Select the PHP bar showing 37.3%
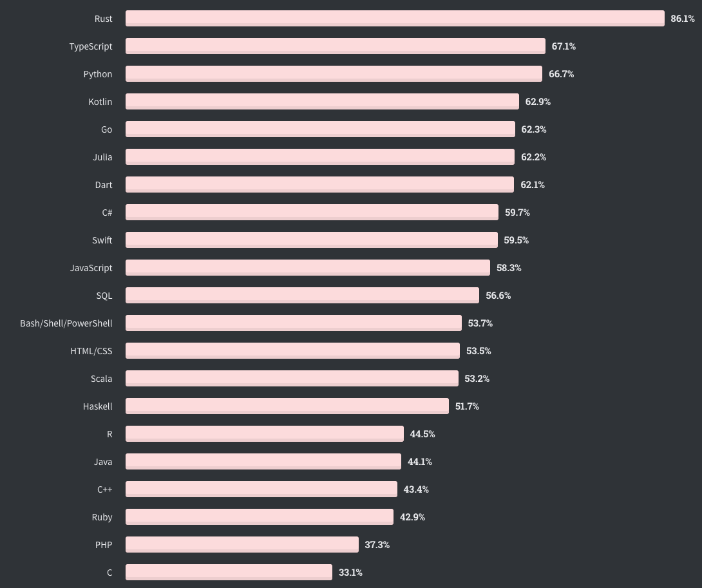 click(x=242, y=545)
